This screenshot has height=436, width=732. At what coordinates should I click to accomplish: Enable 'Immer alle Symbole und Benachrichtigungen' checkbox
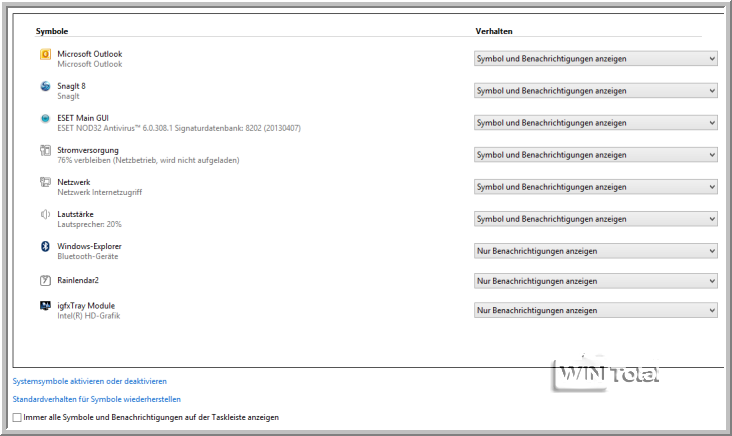click(x=17, y=417)
